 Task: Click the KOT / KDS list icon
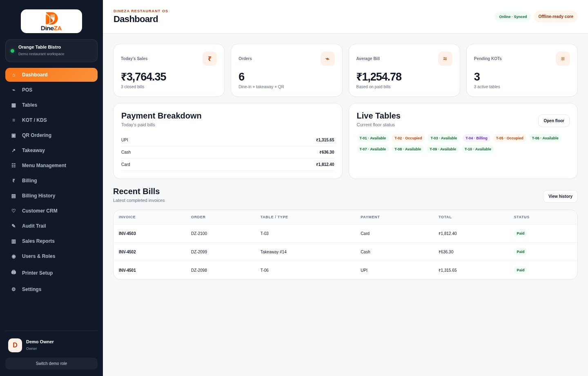(13, 120)
